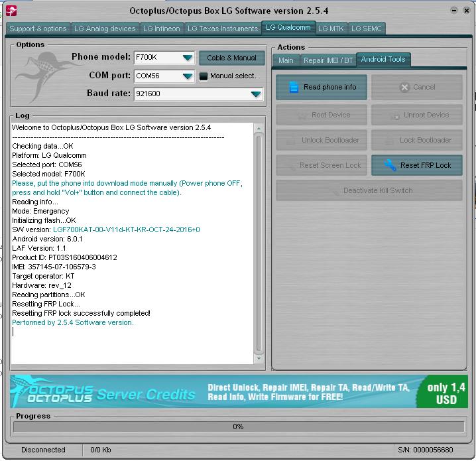Click the wrench icon on Reset FRP Lock

tap(389, 165)
